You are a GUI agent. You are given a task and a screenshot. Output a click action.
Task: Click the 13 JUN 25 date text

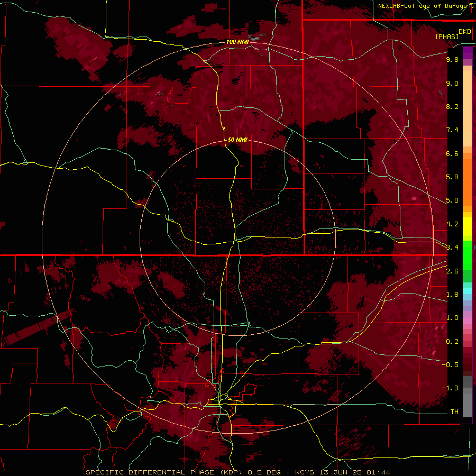coord(340,472)
